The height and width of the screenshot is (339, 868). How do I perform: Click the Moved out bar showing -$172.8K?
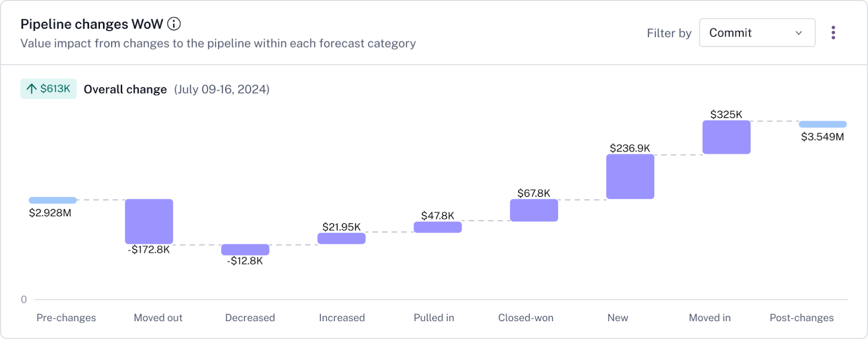pos(149,221)
